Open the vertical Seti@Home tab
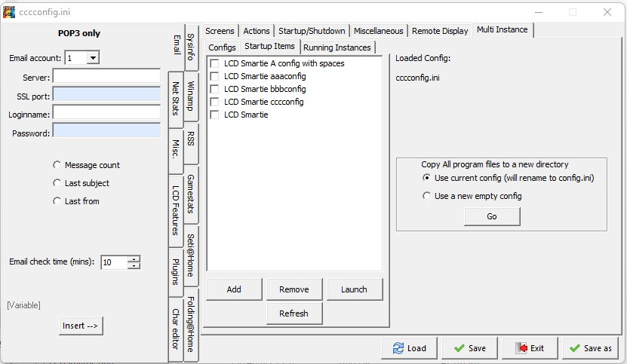Screen dimensions: 627x364 tap(191, 255)
